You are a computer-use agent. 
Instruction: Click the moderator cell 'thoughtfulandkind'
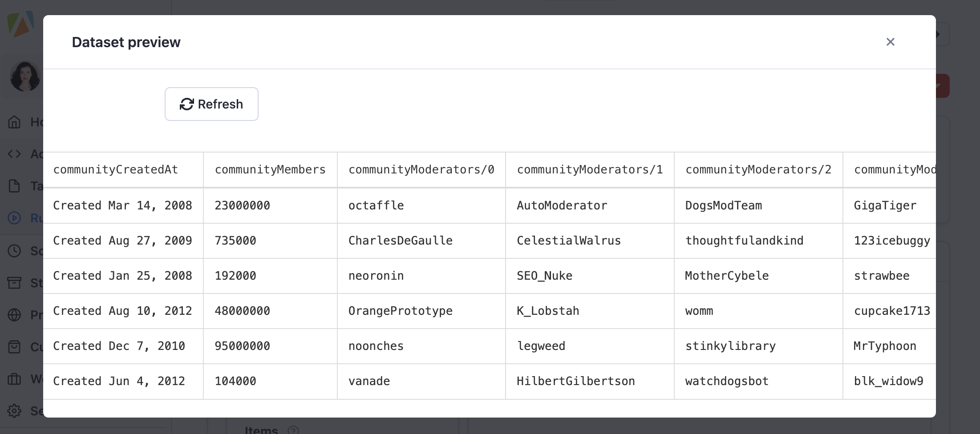[758, 241]
